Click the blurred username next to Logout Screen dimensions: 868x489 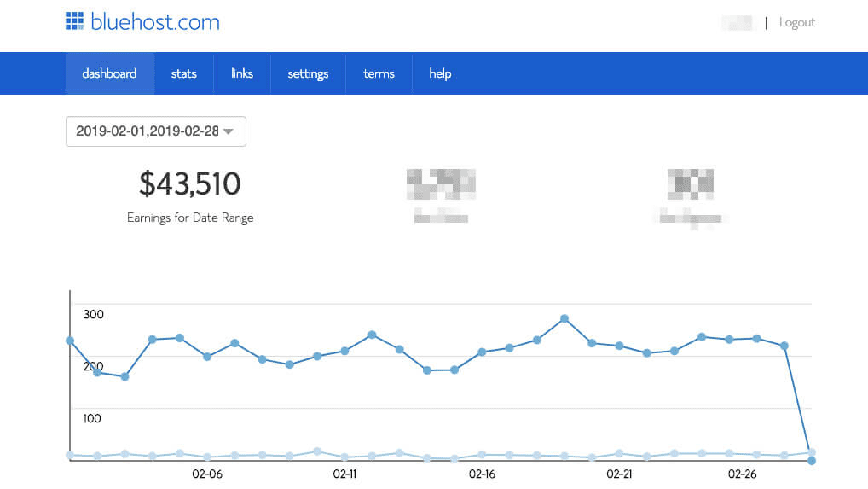point(738,23)
